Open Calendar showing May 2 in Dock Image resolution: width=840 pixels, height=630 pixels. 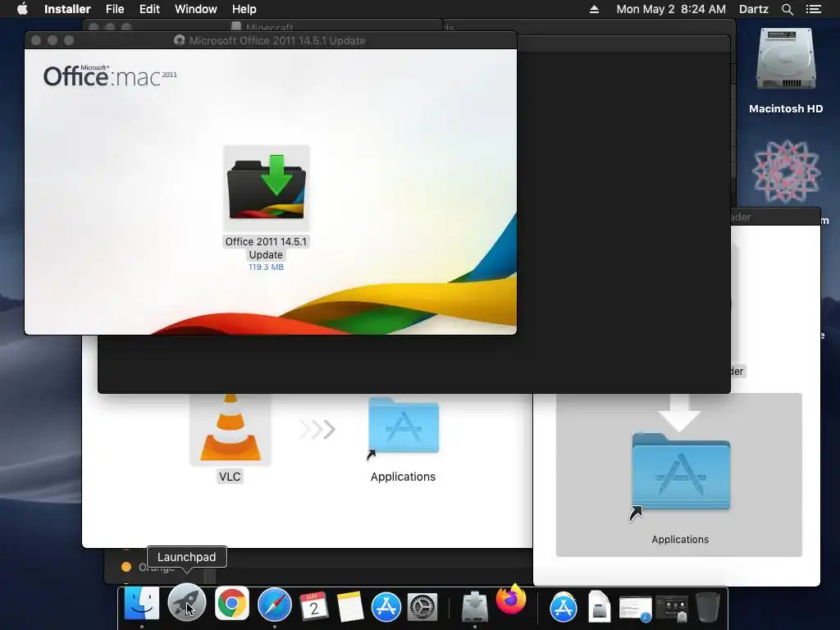[313, 606]
